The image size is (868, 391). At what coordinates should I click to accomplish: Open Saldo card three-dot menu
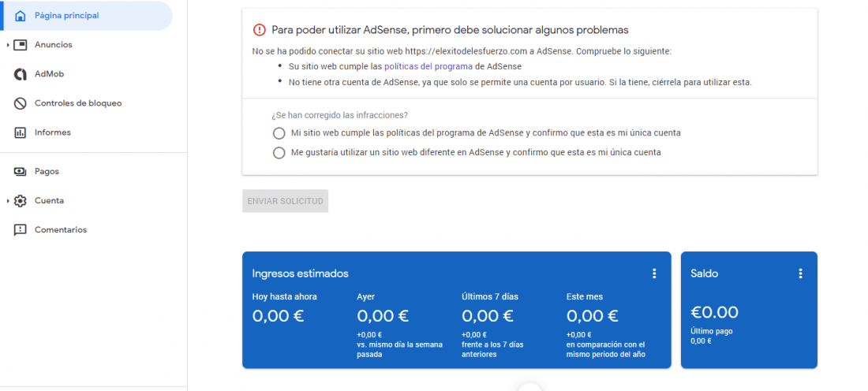(800, 274)
